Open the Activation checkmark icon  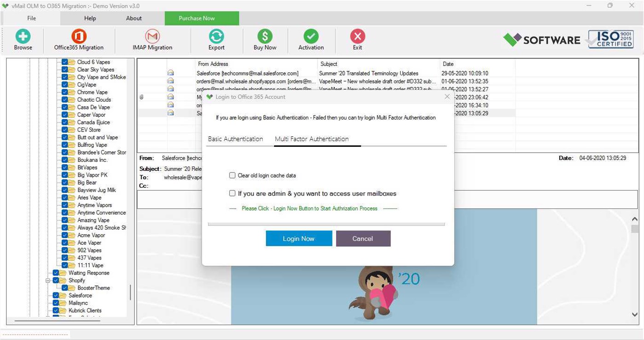pyautogui.click(x=311, y=36)
